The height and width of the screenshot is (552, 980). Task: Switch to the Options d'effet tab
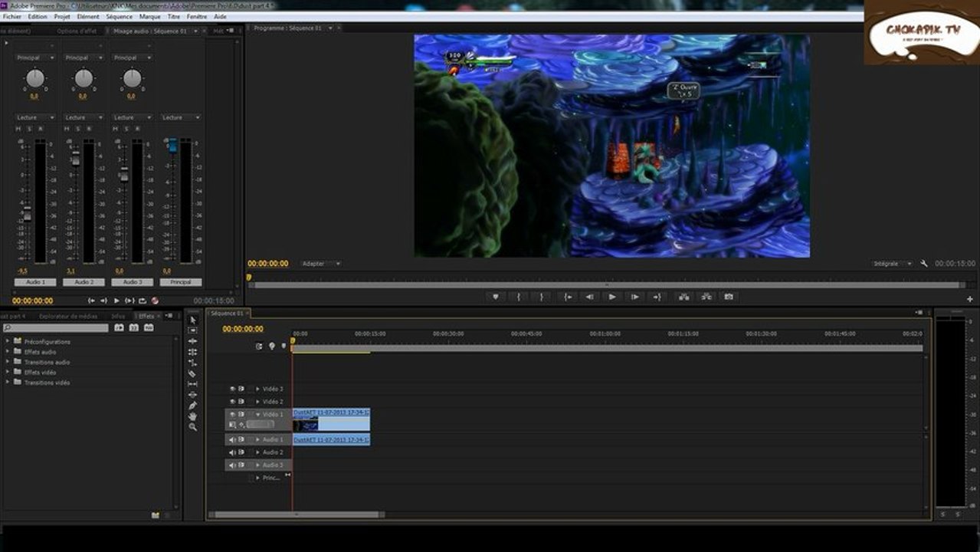[x=77, y=31]
